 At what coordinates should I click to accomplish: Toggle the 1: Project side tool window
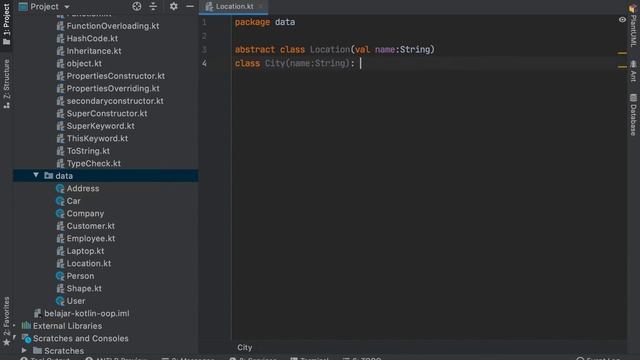(x=6, y=24)
